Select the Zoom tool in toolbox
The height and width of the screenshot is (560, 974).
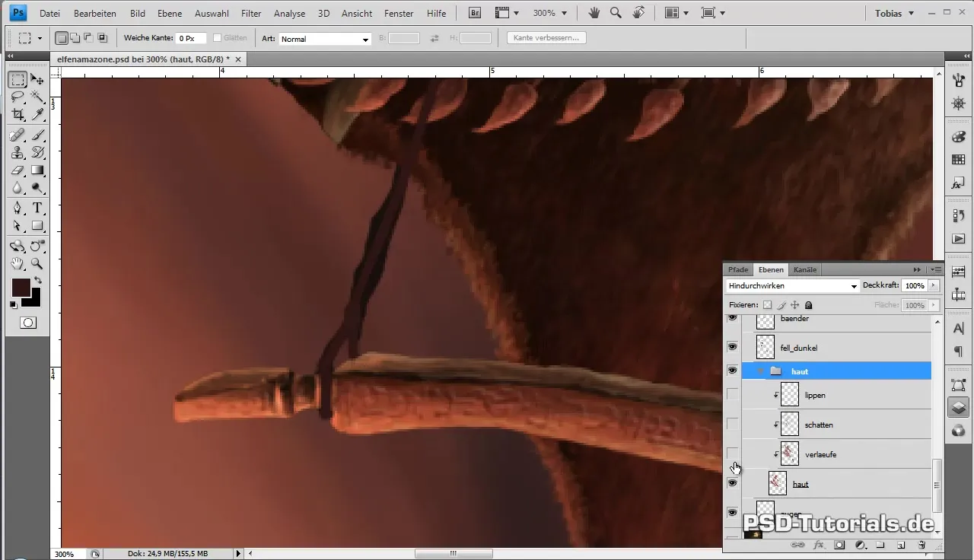click(x=37, y=264)
